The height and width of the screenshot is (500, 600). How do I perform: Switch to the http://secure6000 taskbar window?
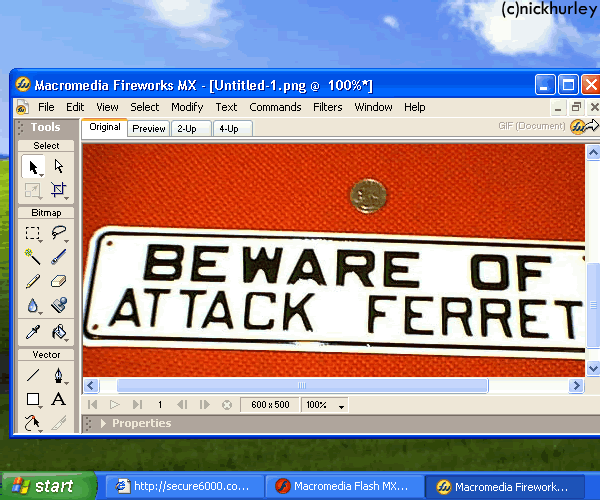click(184, 487)
